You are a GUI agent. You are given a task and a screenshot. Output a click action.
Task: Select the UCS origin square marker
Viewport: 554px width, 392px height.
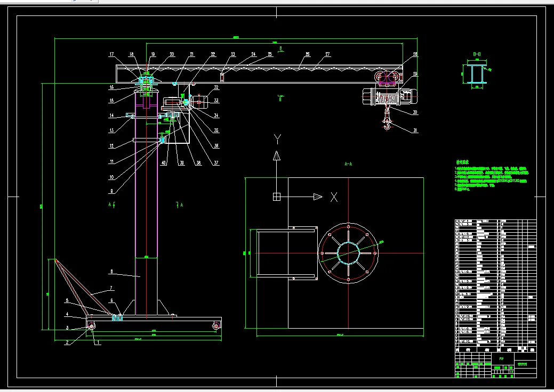277,197
